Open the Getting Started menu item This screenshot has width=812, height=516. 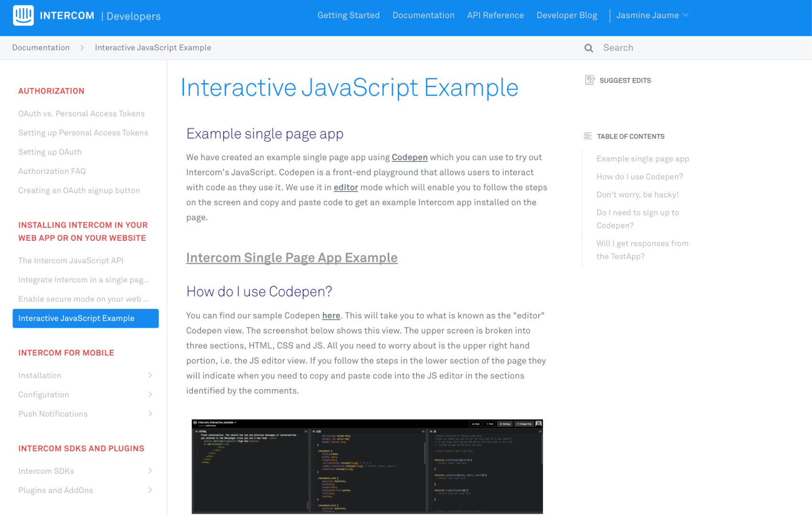pyautogui.click(x=348, y=15)
